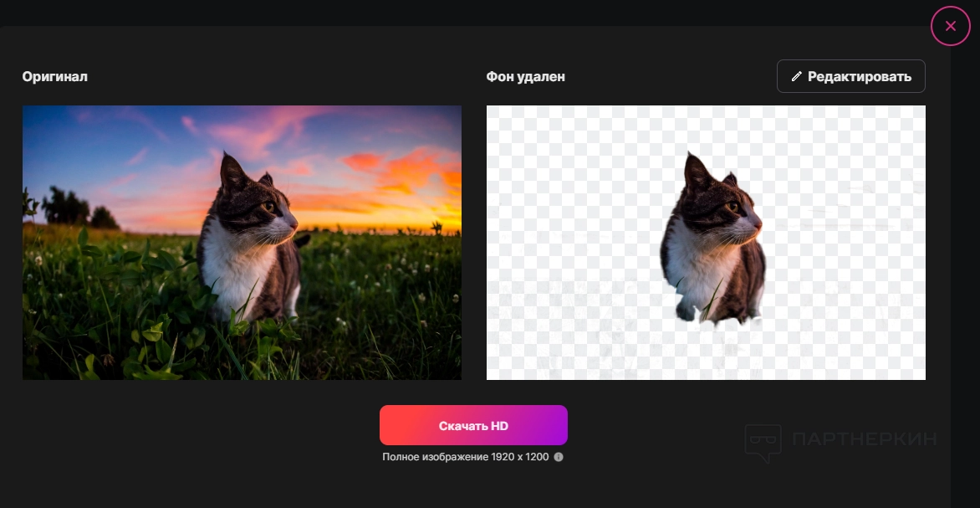Click the Редактировать edit button
The height and width of the screenshot is (508, 980).
tap(850, 76)
